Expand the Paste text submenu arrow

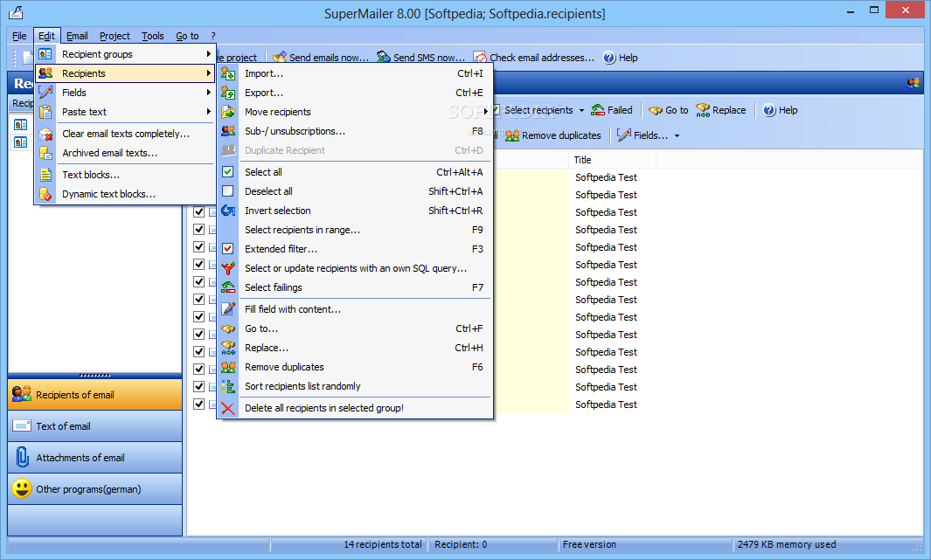point(208,112)
